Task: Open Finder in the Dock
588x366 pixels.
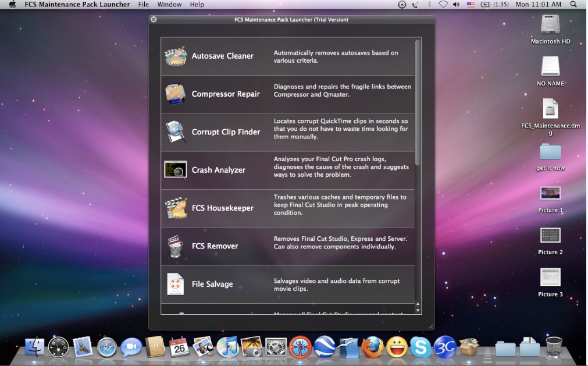Action: [x=34, y=347]
